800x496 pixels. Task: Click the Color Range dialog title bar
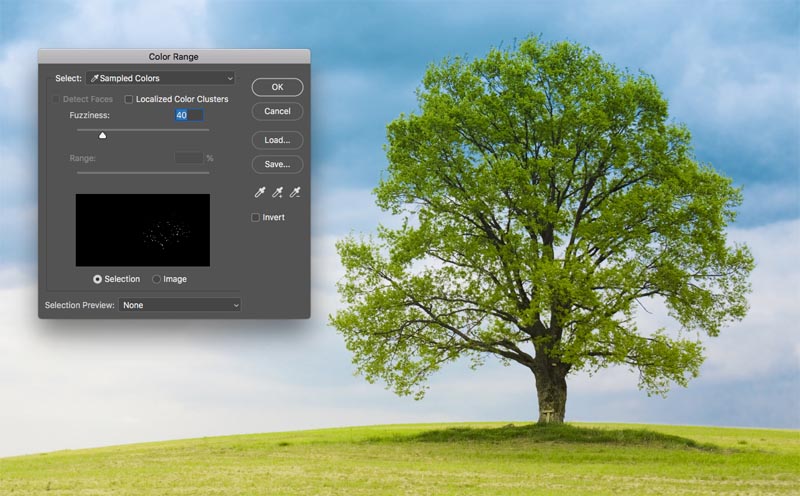click(174, 57)
